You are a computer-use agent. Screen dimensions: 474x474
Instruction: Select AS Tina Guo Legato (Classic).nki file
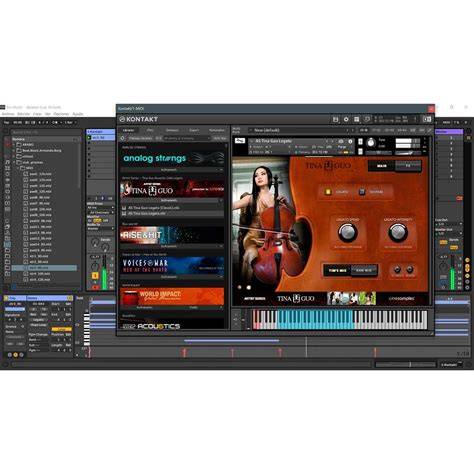[154, 208]
